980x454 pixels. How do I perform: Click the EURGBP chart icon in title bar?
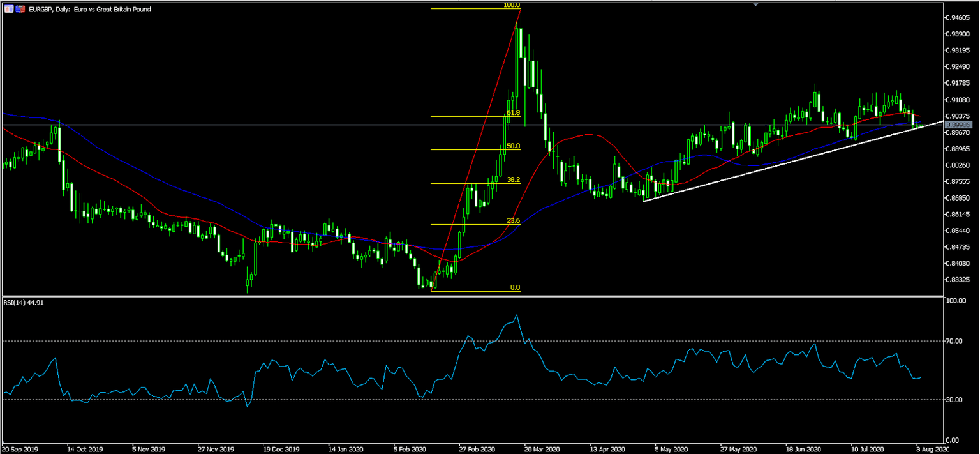8,9
